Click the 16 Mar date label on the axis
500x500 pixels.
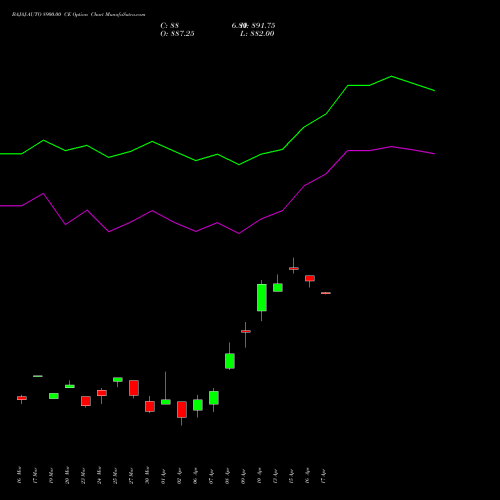(19, 475)
